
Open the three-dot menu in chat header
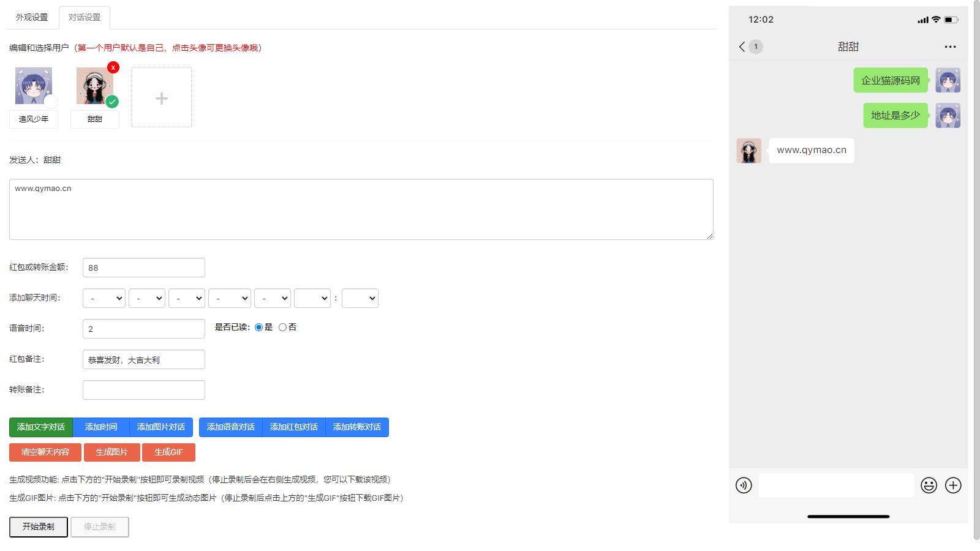click(x=950, y=47)
